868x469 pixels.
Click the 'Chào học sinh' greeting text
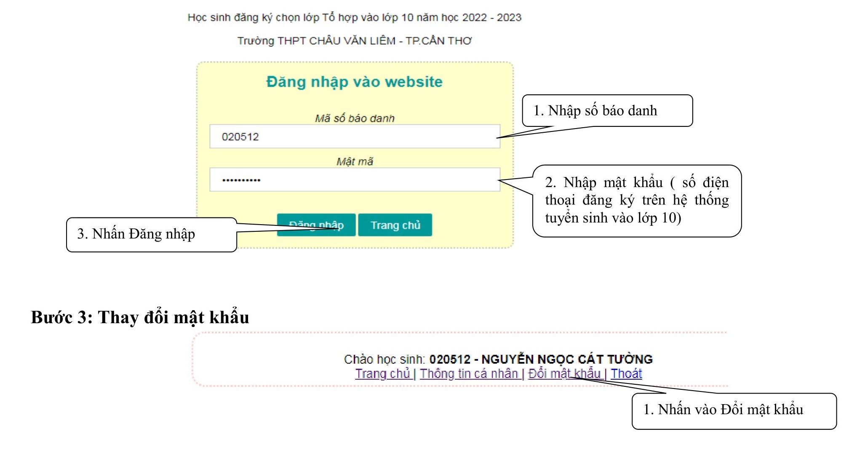pos(384,359)
